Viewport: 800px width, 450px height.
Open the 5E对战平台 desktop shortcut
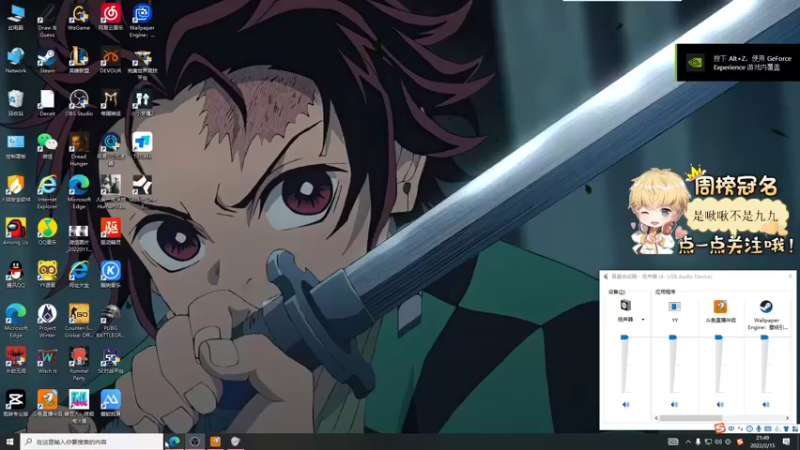coord(110,361)
